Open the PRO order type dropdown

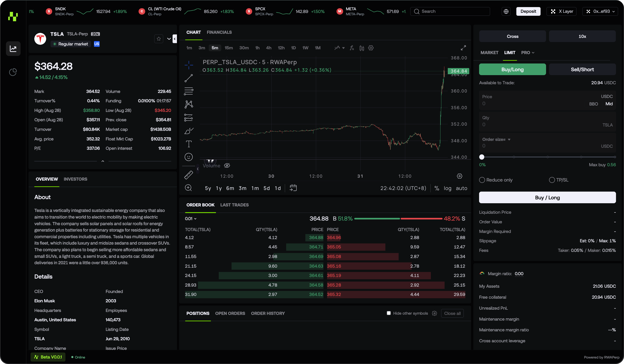click(528, 53)
